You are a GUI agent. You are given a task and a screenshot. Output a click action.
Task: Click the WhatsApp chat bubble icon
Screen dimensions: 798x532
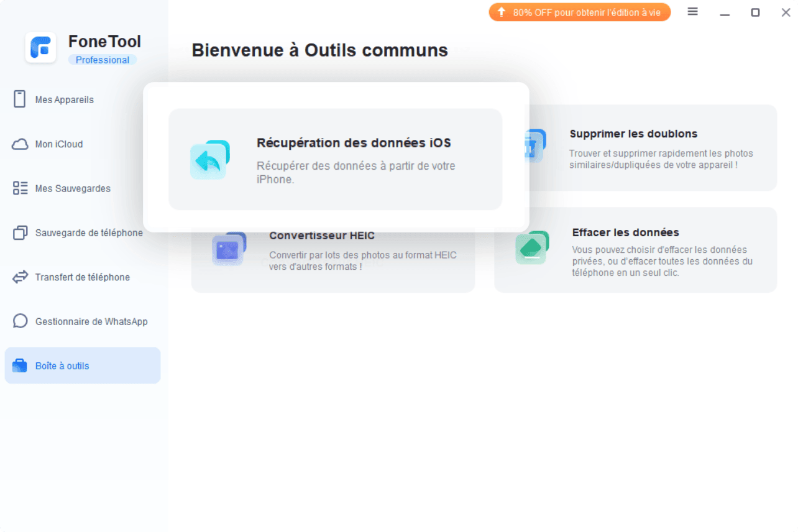(x=20, y=321)
